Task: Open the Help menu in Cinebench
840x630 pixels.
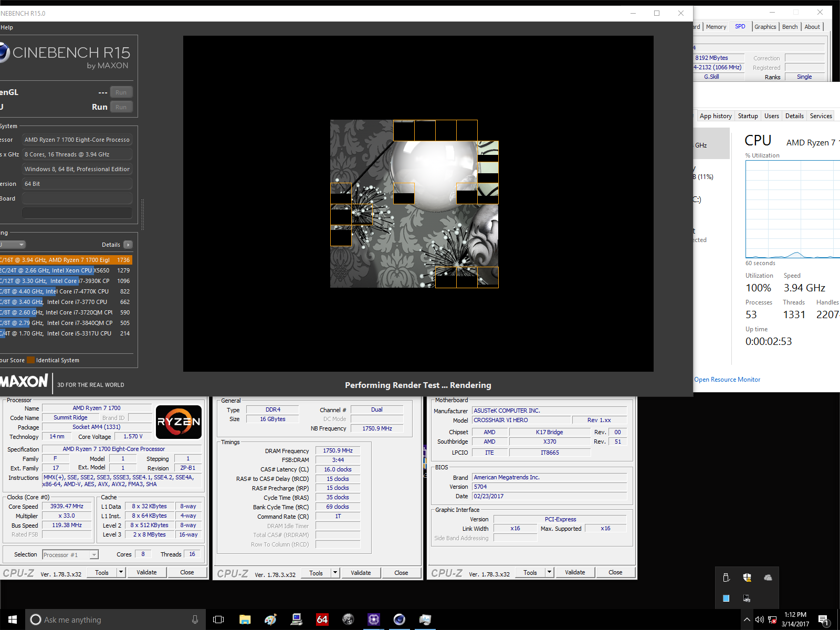Action: pos(6,27)
